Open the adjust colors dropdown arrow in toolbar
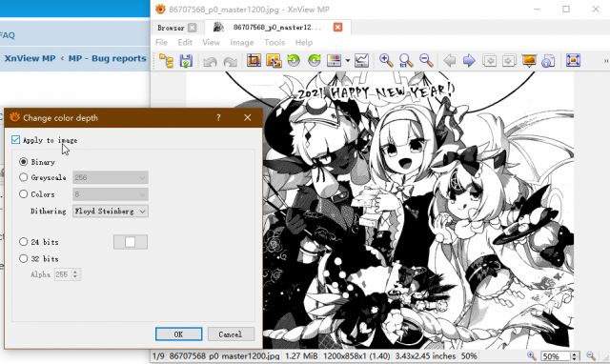The height and width of the screenshot is (364, 610). (348, 61)
